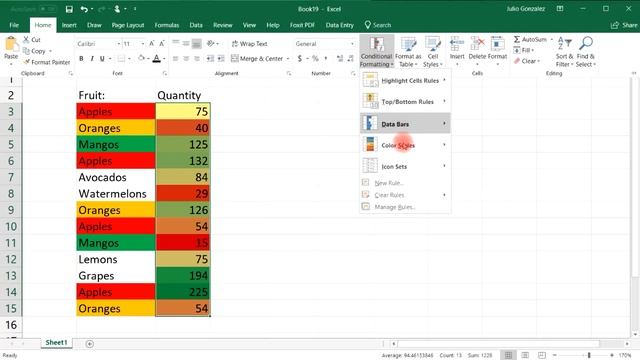The height and width of the screenshot is (360, 640).
Task: Click the Copy icon
Action: coord(26,51)
